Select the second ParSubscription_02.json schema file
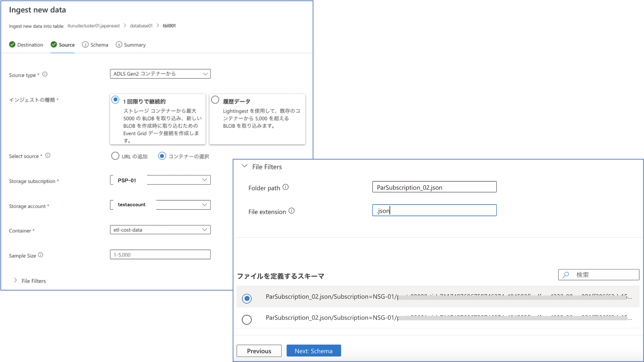Viewport: 644px width, 362px height. 247,319
